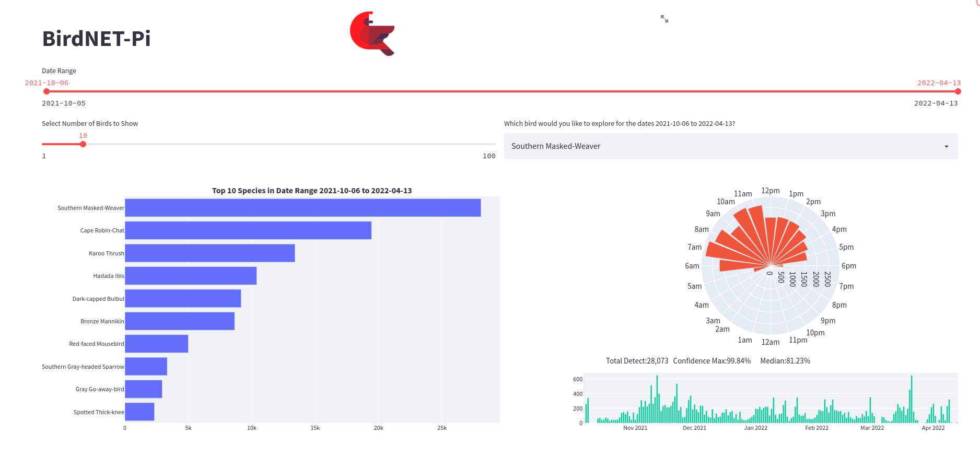
Task: Click the 'Nov 2021' axis label on timeline
Action: click(x=635, y=428)
